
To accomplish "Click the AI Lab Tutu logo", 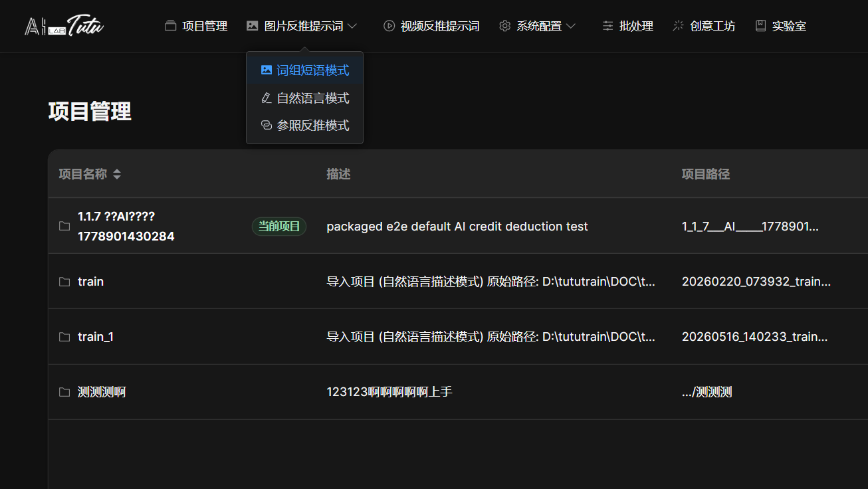I will [x=64, y=26].
